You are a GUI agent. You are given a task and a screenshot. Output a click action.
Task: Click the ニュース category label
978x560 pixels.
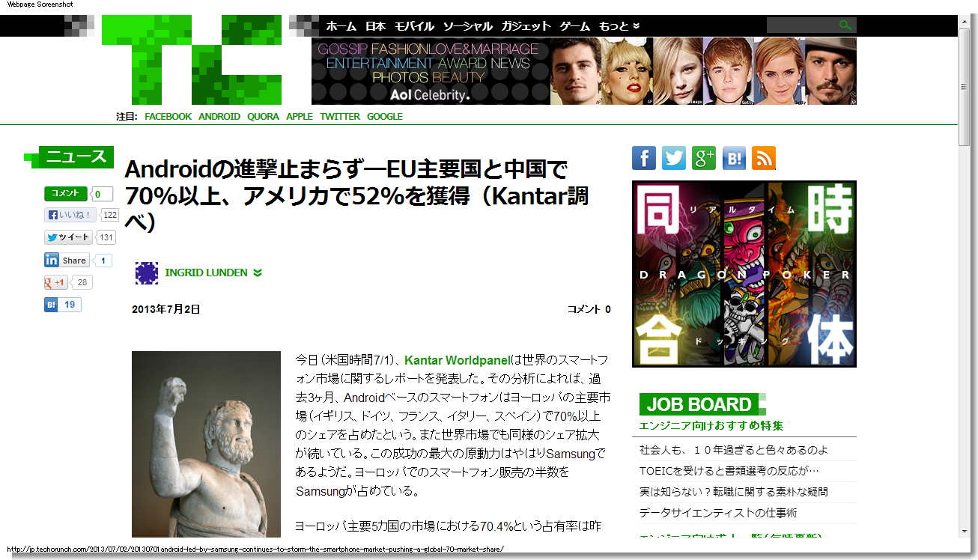pos(76,156)
